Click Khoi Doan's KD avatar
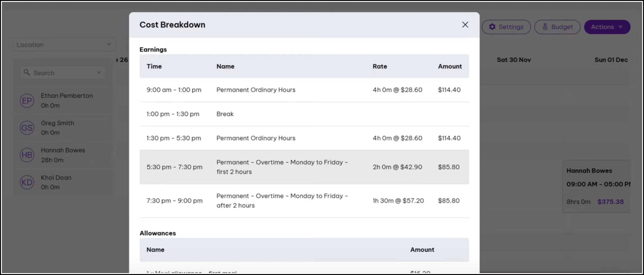Screen dimensions: 644x275 click(27, 182)
